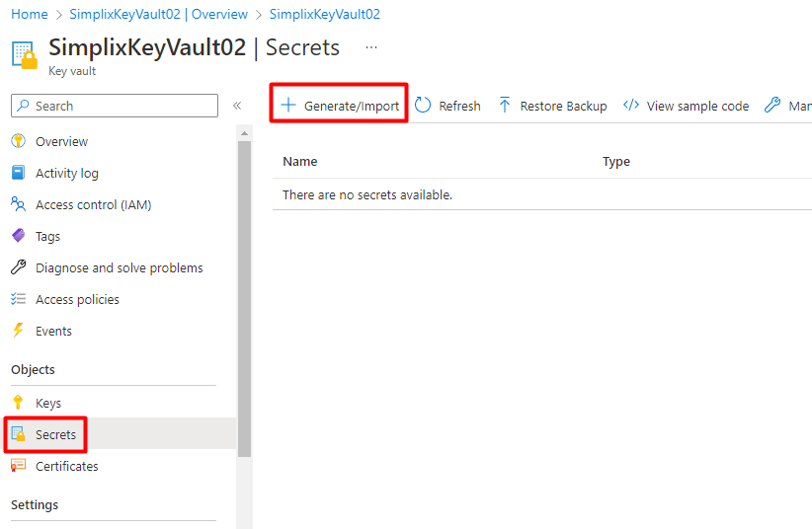The width and height of the screenshot is (812, 529).
Task: Open Diagnose and solve problems
Action: point(119,267)
